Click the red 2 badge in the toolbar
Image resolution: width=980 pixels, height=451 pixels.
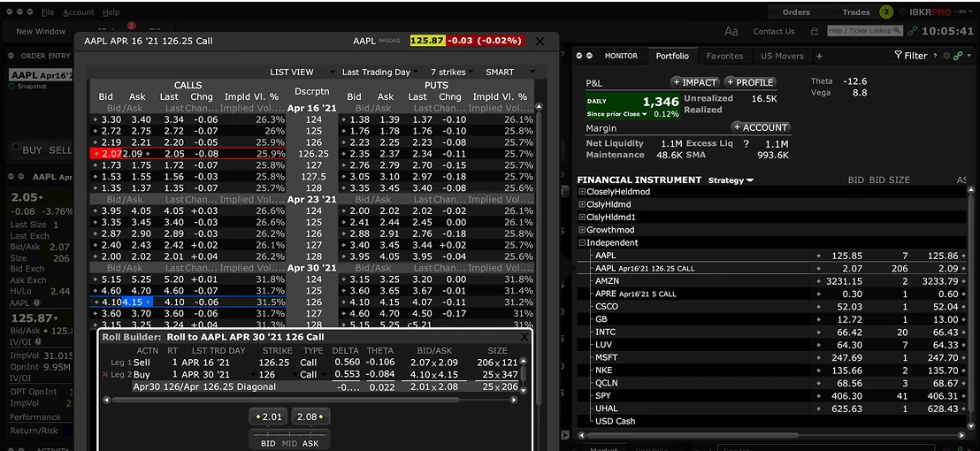click(131, 26)
